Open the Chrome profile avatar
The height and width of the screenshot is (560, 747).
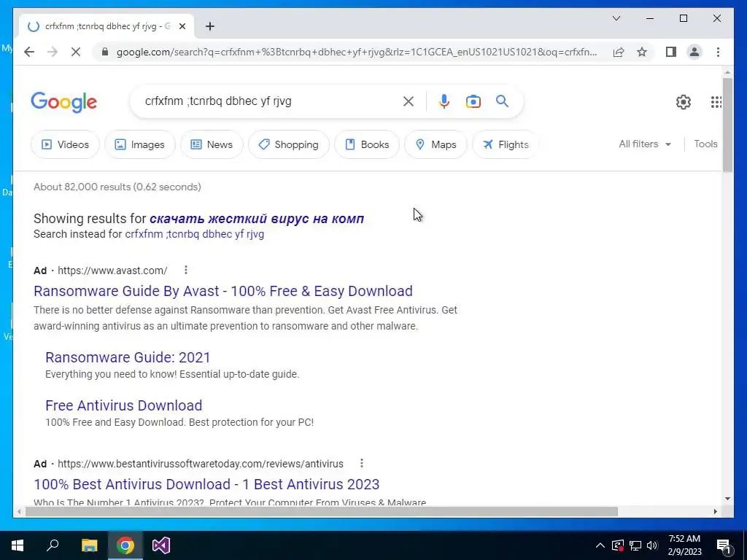click(x=694, y=52)
